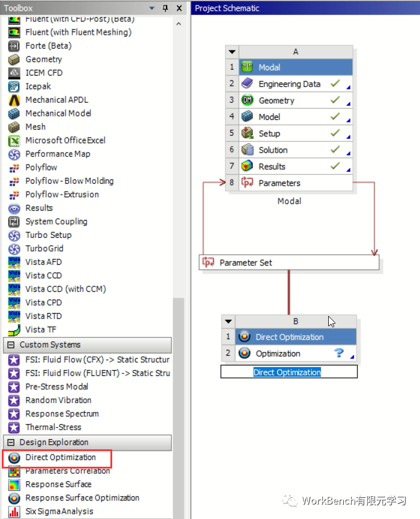Select the Polyflow icon
420x519 pixels.
pyautogui.click(x=14, y=168)
